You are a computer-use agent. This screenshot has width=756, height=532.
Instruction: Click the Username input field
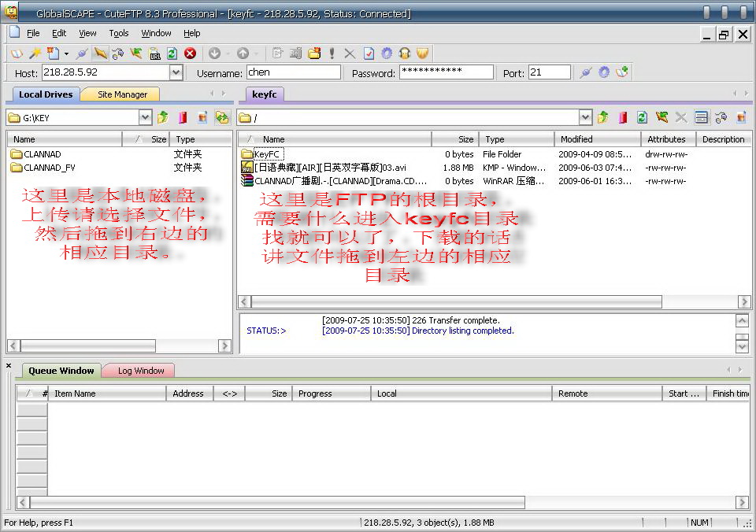tap(293, 72)
